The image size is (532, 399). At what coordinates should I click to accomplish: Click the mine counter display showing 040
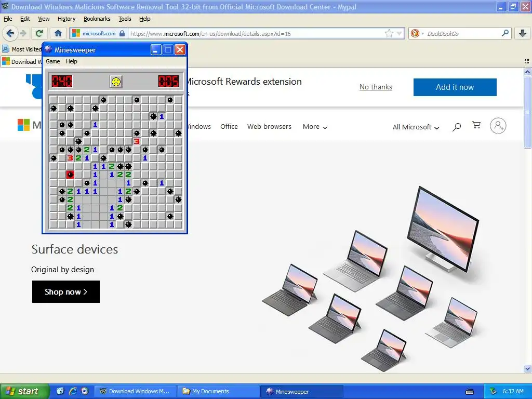pyautogui.click(x=62, y=82)
